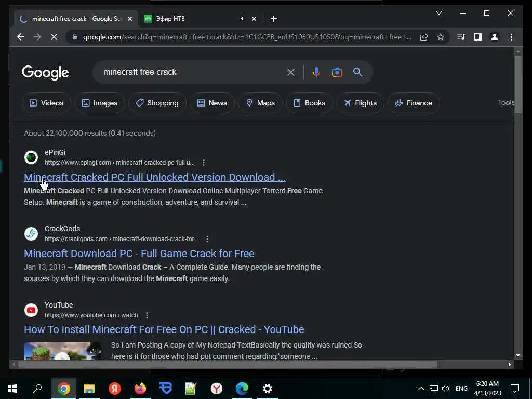Open Windows taskbar search
Image resolution: width=532 pixels, height=399 pixels.
pyautogui.click(x=37, y=389)
